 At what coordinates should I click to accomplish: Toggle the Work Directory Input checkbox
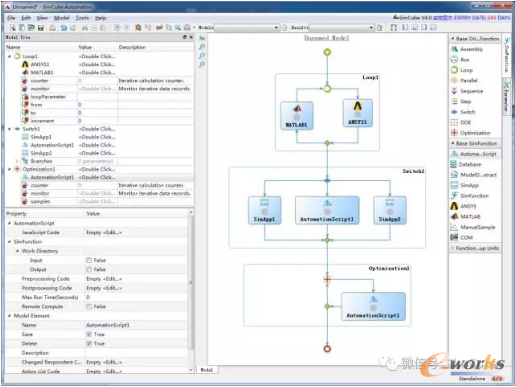[x=89, y=260]
